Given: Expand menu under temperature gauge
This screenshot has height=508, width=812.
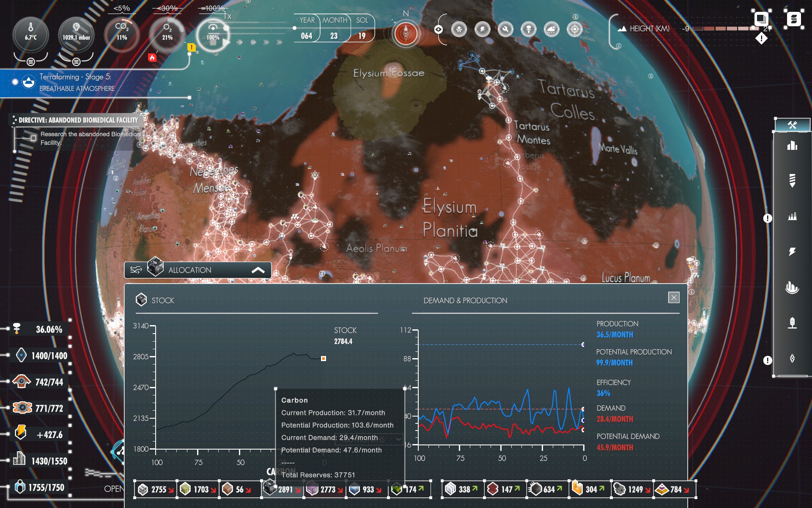Looking at the screenshot, I should click(30, 62).
